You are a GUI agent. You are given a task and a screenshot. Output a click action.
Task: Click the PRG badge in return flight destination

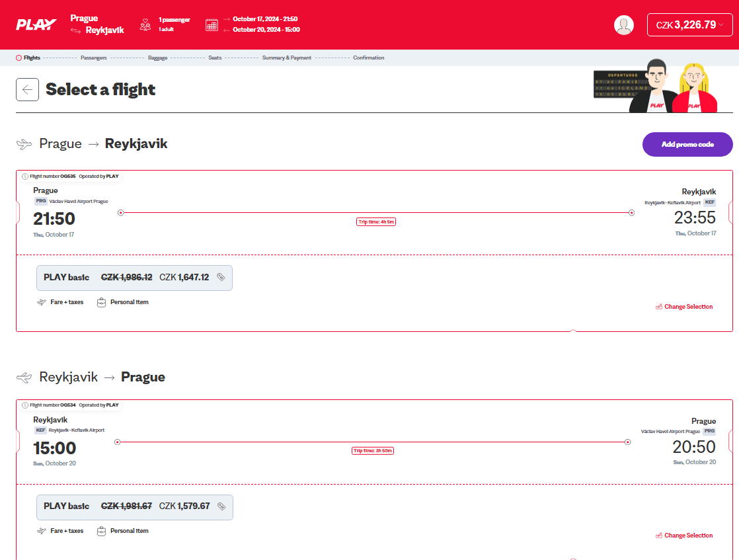(x=710, y=431)
